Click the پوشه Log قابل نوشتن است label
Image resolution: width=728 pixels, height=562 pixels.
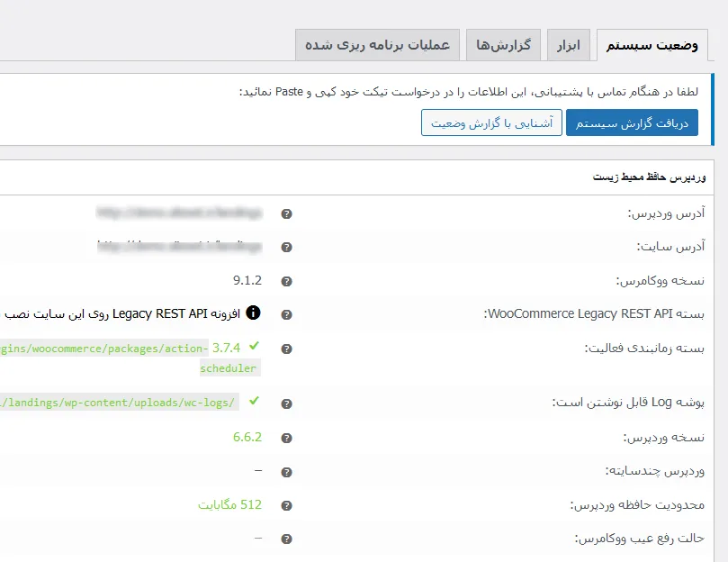click(628, 402)
